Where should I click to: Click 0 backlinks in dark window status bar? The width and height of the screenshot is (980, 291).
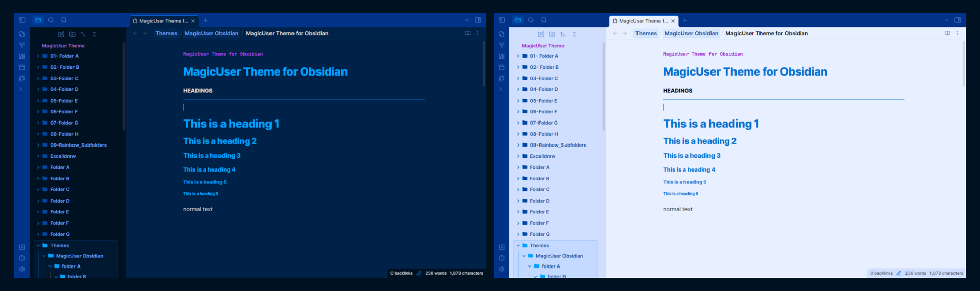pos(402,273)
